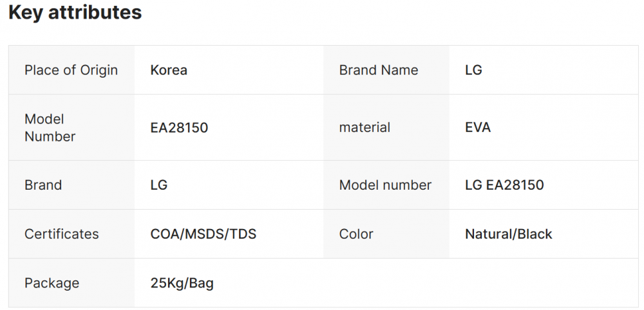Image resolution: width=644 pixels, height=310 pixels.
Task: Click Model Number label below Place of Origin
Action: click(50, 127)
